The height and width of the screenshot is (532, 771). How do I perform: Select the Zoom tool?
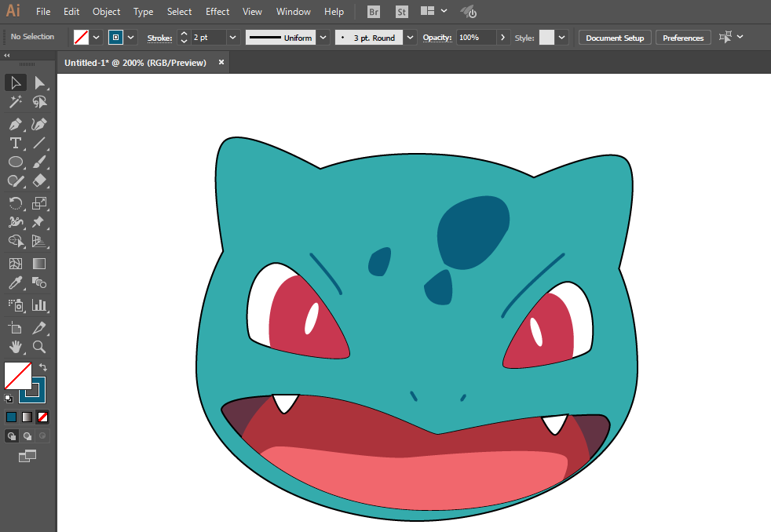39,347
